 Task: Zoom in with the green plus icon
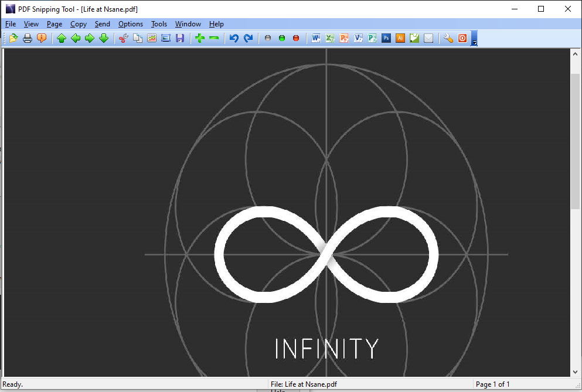tap(200, 38)
